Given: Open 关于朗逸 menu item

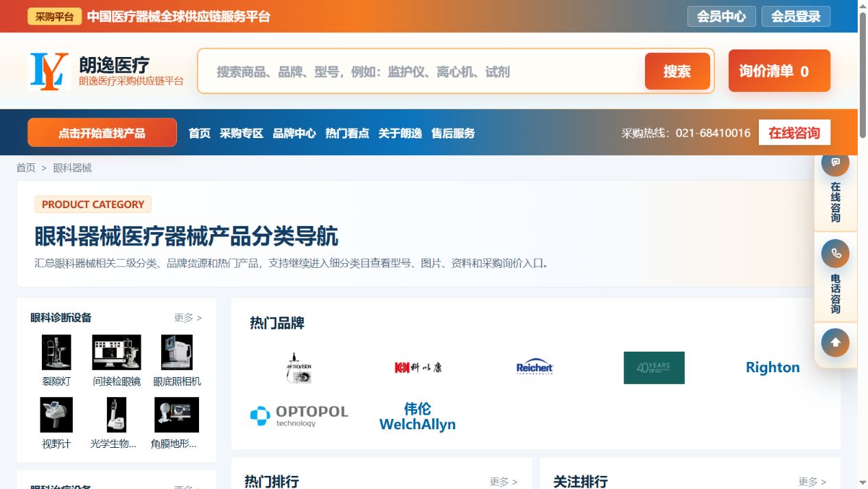Looking at the screenshot, I should [400, 133].
